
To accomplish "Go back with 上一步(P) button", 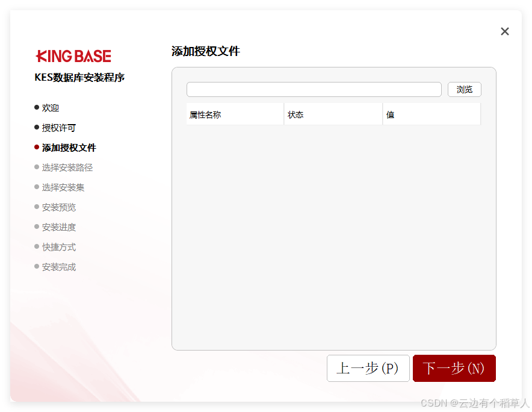I will point(368,368).
